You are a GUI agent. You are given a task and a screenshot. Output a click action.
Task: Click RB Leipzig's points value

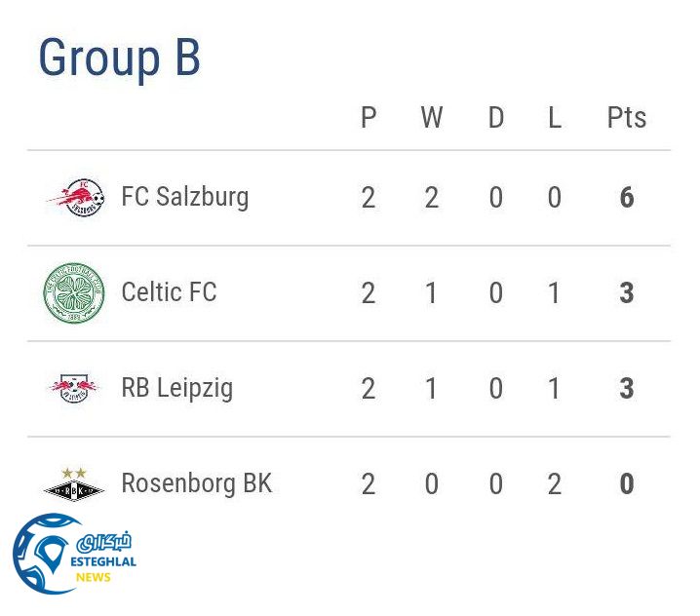pyautogui.click(x=627, y=389)
